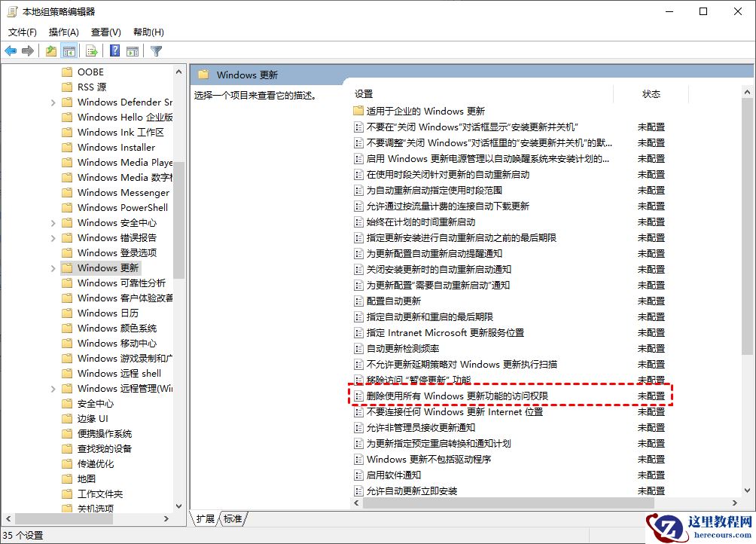Switch to the 标准 tab

pos(233,518)
